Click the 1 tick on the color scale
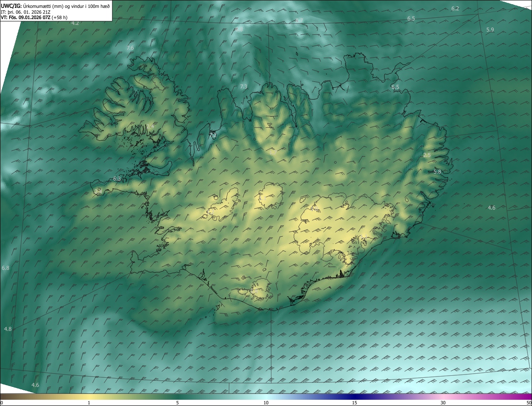Viewport: 532px width, 406px height. 89,403
